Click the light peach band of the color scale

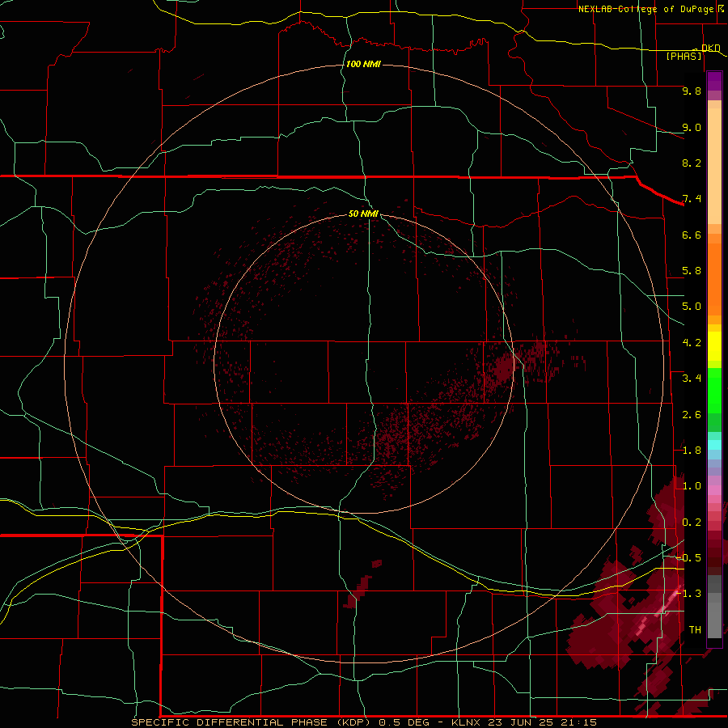(714, 166)
